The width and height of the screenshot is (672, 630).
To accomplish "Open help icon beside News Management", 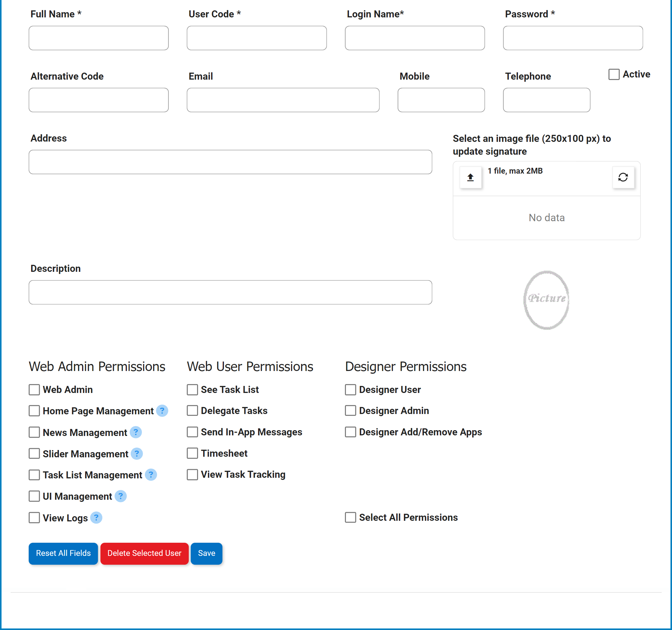I will (x=135, y=432).
